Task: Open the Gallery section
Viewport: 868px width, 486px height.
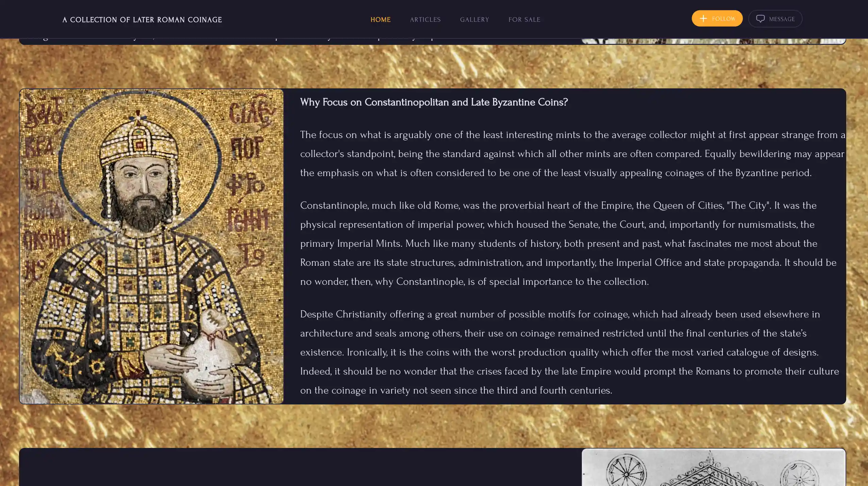Action: pos(474,20)
